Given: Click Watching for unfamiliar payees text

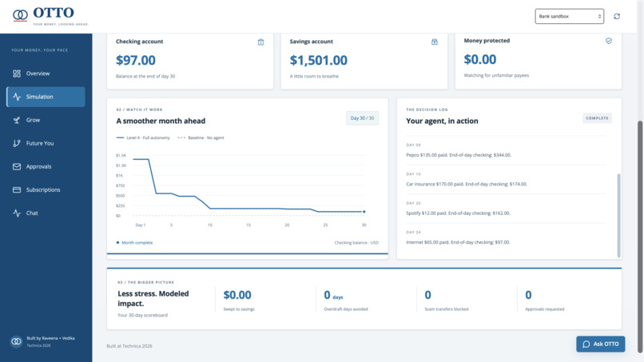Looking at the screenshot, I should [496, 76].
